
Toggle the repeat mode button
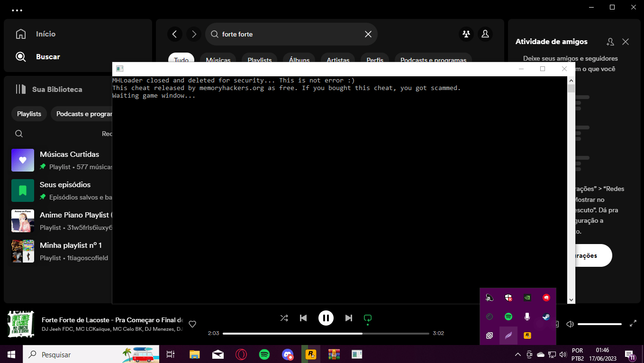(x=367, y=318)
